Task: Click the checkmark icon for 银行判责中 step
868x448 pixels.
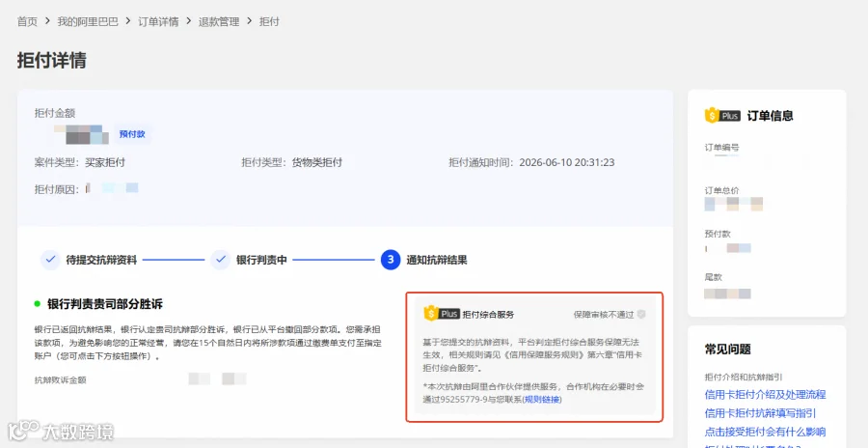Action: [220, 260]
